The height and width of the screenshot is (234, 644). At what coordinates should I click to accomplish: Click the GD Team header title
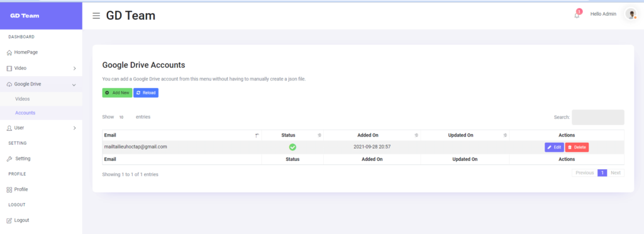(131, 16)
